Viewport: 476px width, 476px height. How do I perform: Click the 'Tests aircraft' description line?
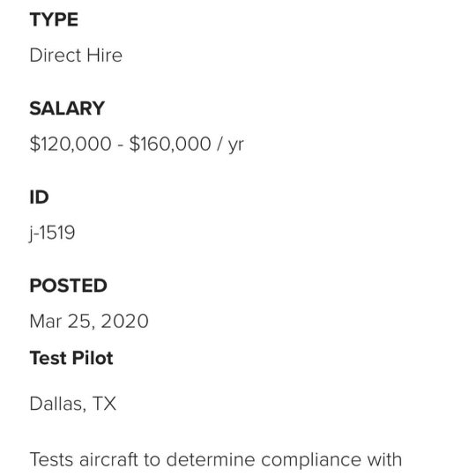(x=216, y=459)
